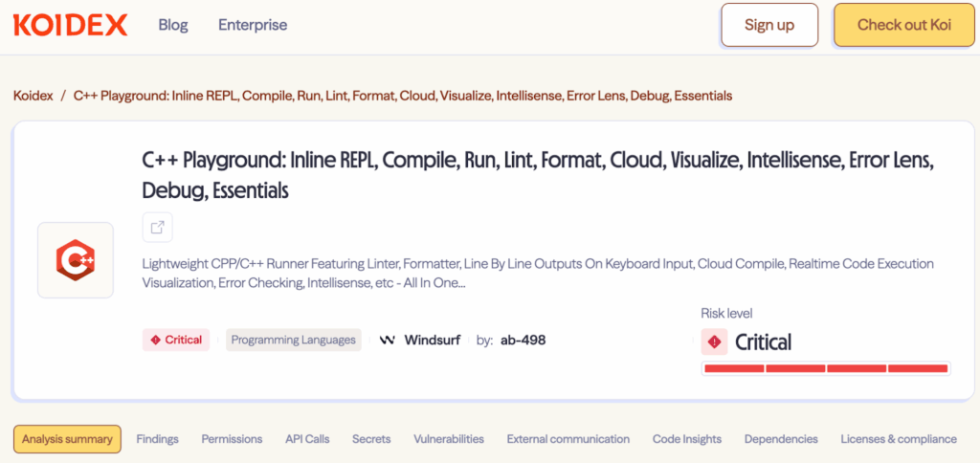Click the Koidex logo in header

pos(70,25)
